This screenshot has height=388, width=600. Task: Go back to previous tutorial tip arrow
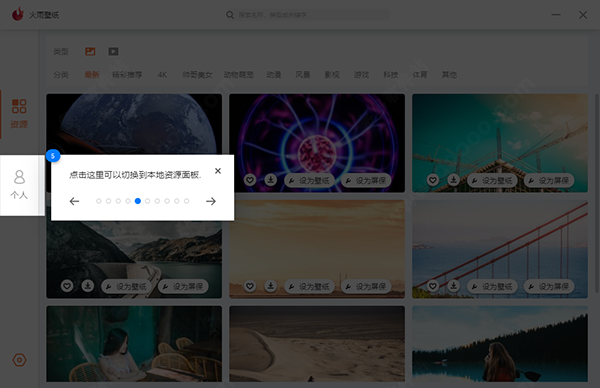(x=74, y=201)
